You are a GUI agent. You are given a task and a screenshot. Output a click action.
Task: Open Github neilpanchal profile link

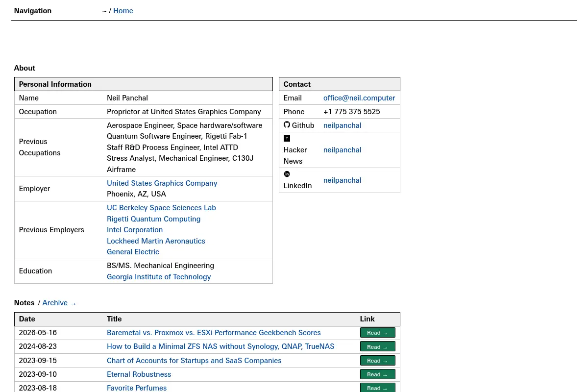tap(342, 125)
